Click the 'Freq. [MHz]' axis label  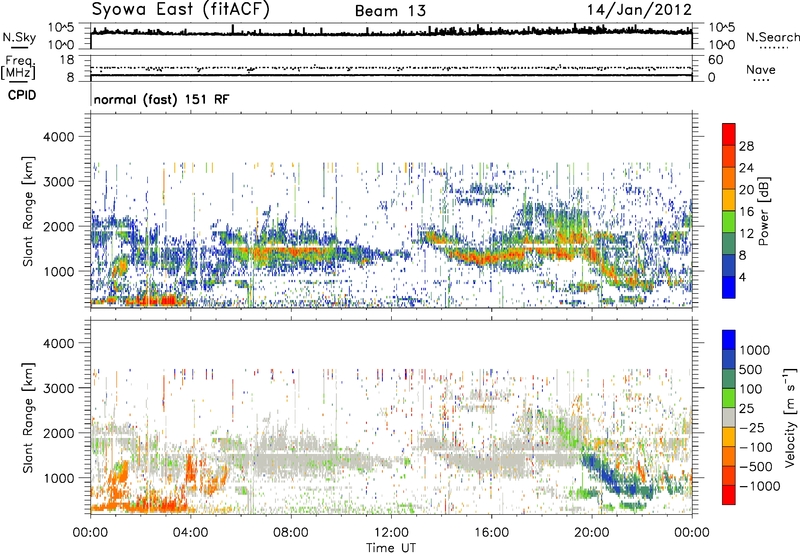point(19,68)
